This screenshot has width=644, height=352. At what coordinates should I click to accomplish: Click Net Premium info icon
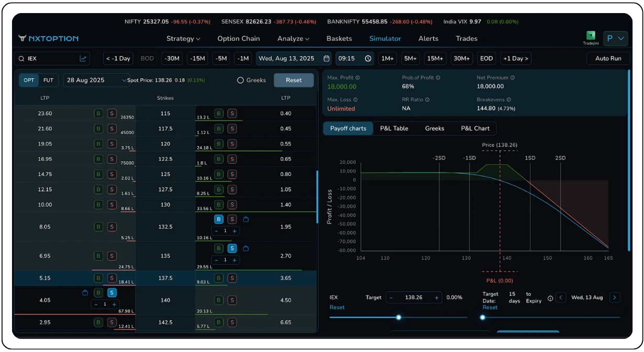point(512,78)
